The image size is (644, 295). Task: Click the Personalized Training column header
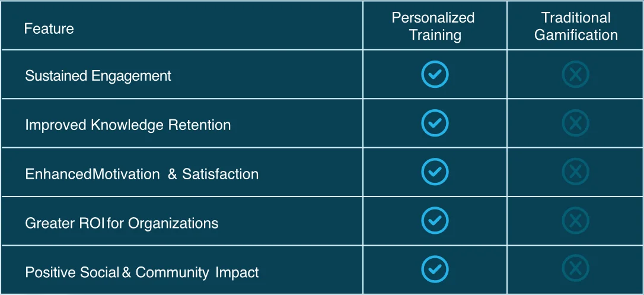(433, 26)
